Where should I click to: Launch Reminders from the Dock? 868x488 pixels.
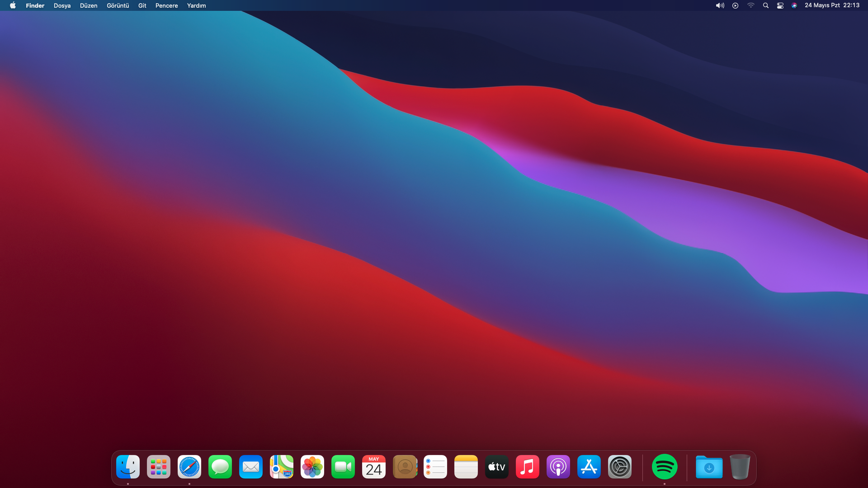(435, 467)
